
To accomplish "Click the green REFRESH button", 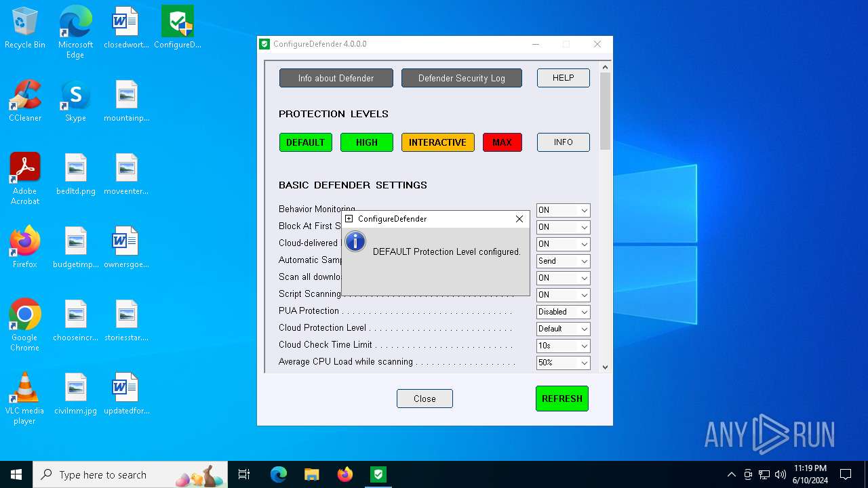I will [x=562, y=399].
